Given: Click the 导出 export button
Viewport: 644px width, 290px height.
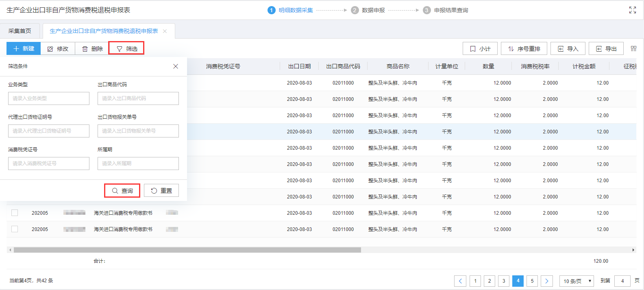Looking at the screenshot, I should click(x=606, y=49).
